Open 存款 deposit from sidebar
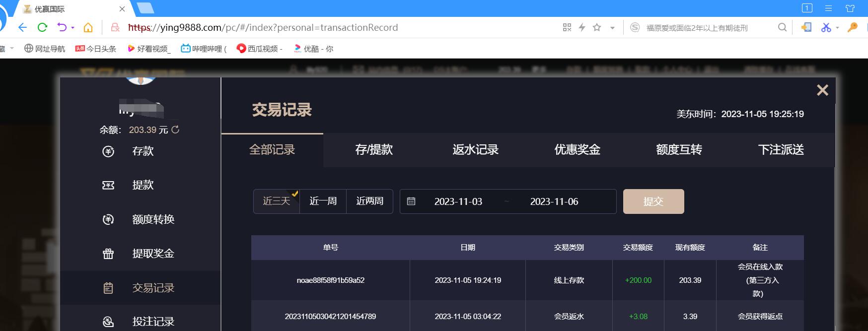The width and height of the screenshot is (868, 331). point(143,151)
